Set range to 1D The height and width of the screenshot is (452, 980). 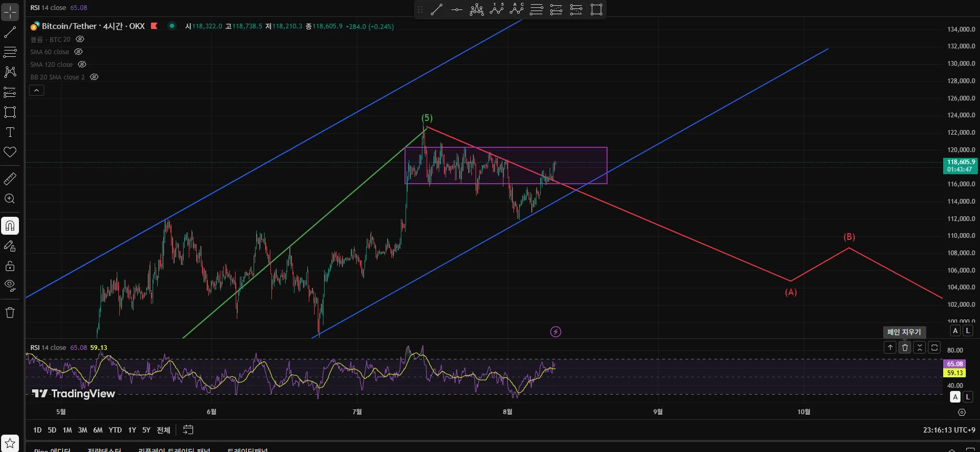[x=37, y=430]
